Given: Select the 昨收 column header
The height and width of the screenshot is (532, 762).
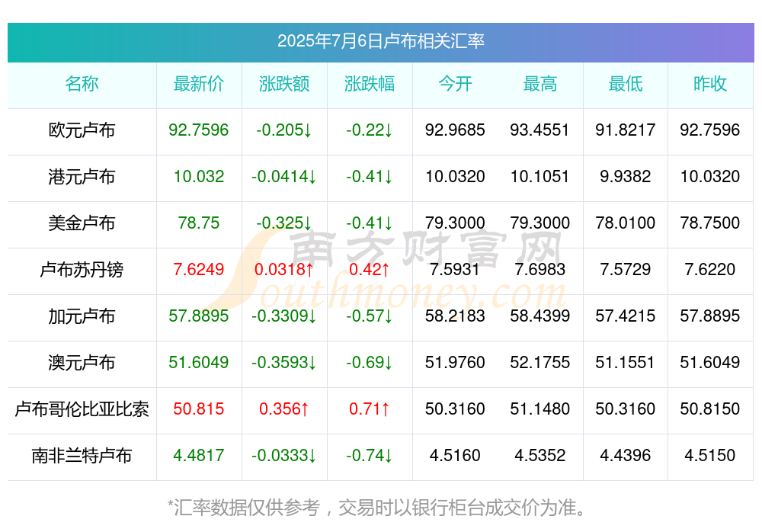Looking at the screenshot, I should [710, 84].
